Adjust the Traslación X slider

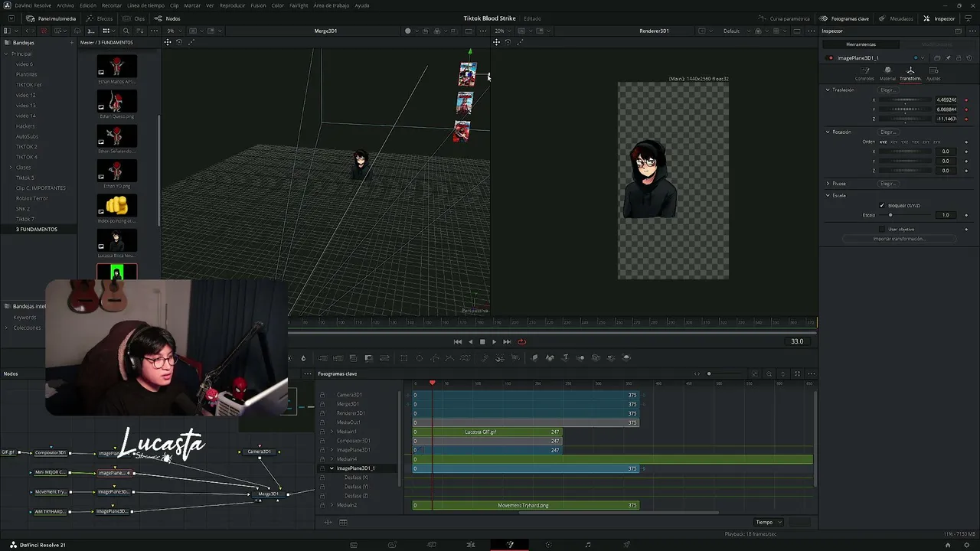906,100
